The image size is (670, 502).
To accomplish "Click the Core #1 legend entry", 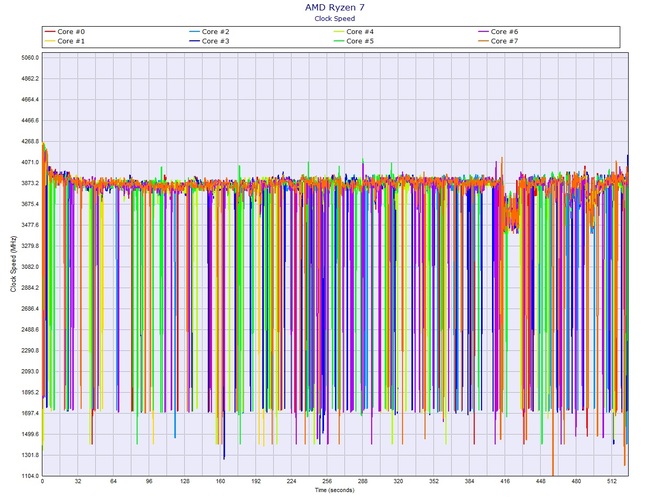I will [65, 41].
